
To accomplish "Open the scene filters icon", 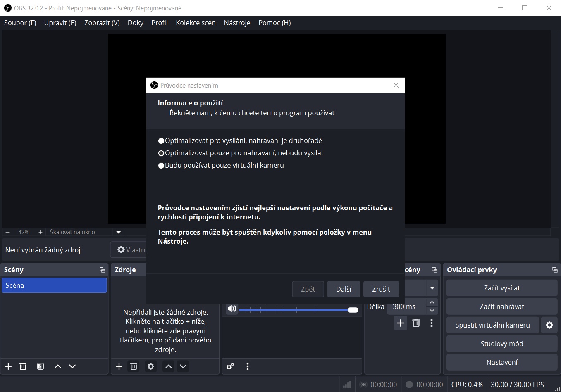I will (x=41, y=366).
